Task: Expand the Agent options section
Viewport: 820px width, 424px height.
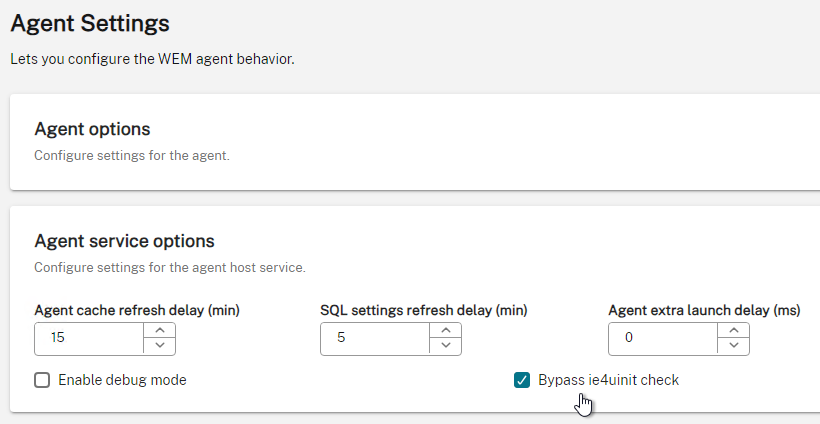Action: pos(92,129)
